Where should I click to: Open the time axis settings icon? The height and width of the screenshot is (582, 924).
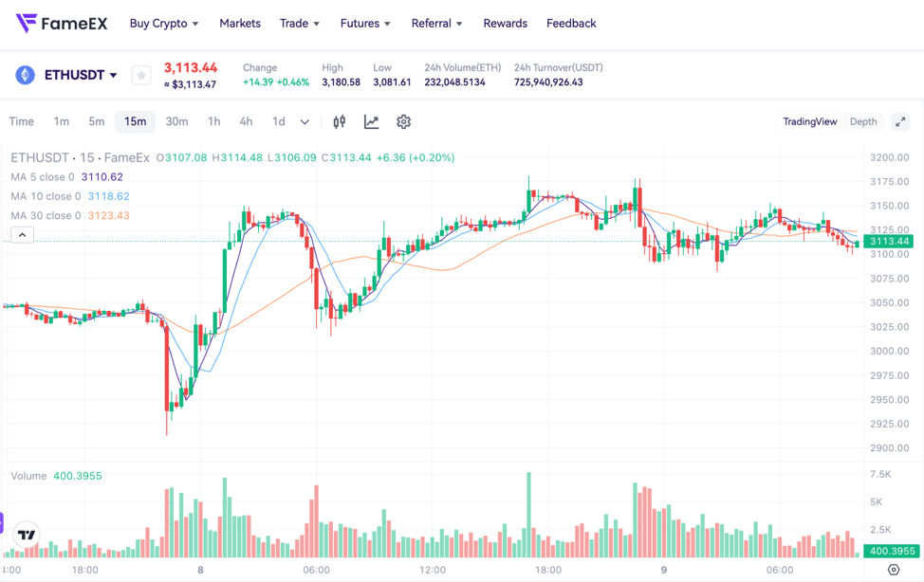(x=893, y=570)
